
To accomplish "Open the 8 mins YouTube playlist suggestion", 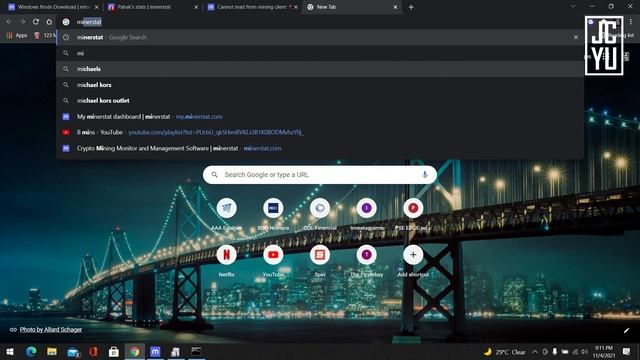I will (320, 132).
